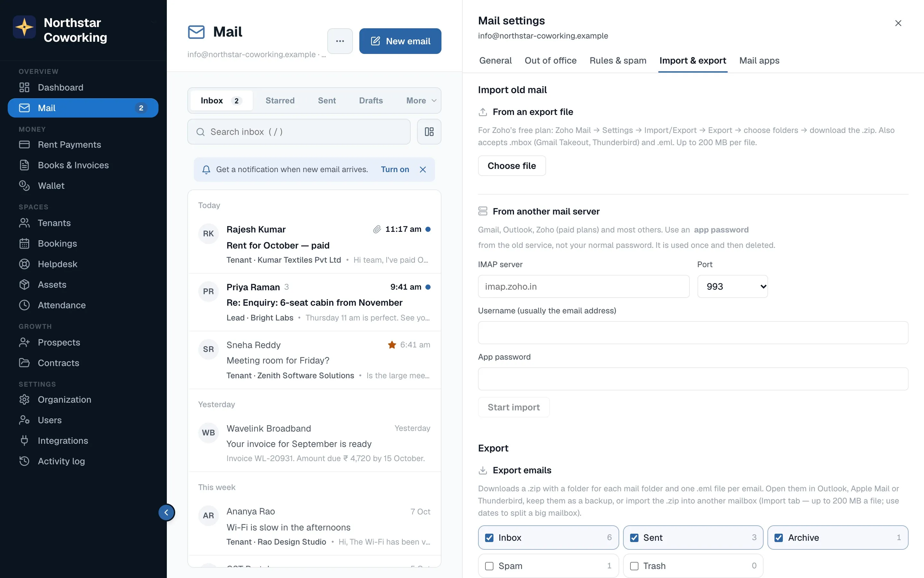The height and width of the screenshot is (578, 924).
Task: Open the Contracts folder item
Action: [83, 363]
